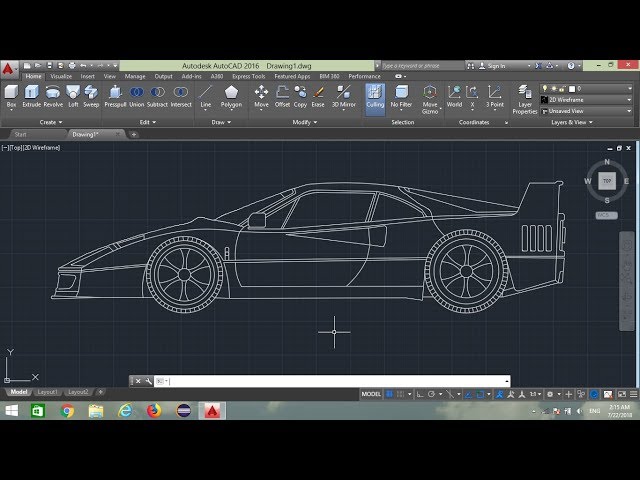Rotate the UCS about the X axis
The width and height of the screenshot is (640, 480).
pos(472,96)
